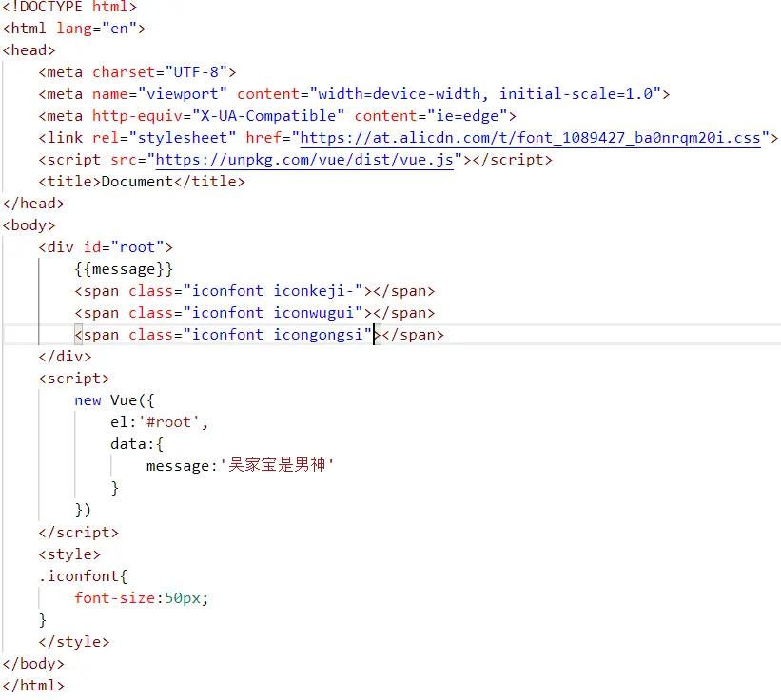Click the closing div tag
781x700 pixels.
66,357
